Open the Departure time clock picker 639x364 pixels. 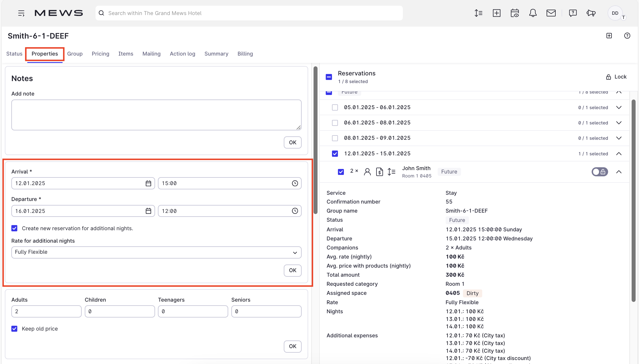(x=295, y=211)
